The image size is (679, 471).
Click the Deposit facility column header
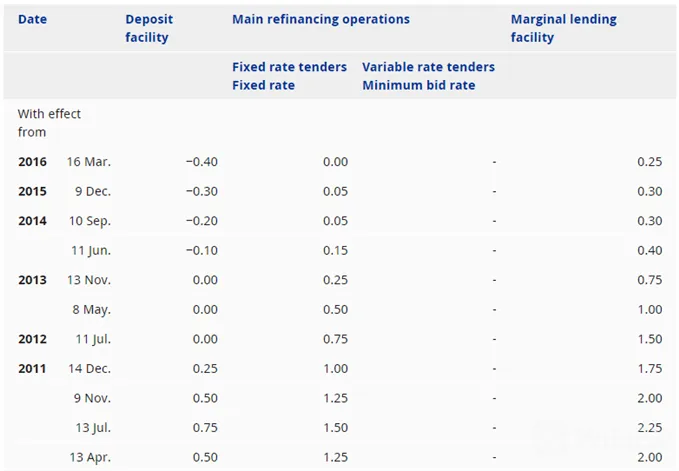tap(149, 28)
